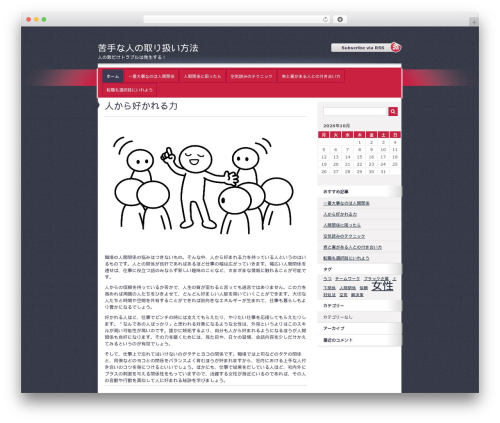Open the 空気読みのテクニック menu item
This screenshot has height=423, width=500.
pos(251,76)
